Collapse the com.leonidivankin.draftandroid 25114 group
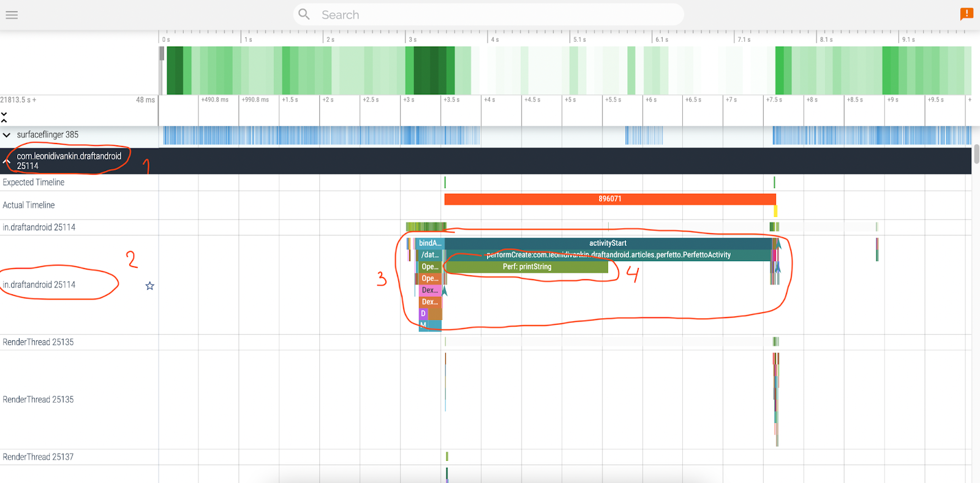The width and height of the screenshot is (980, 483). coord(7,161)
